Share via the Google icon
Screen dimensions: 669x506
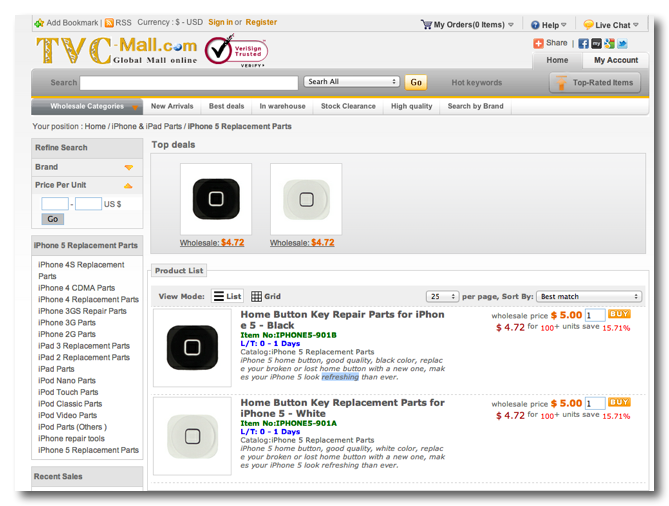[609, 44]
